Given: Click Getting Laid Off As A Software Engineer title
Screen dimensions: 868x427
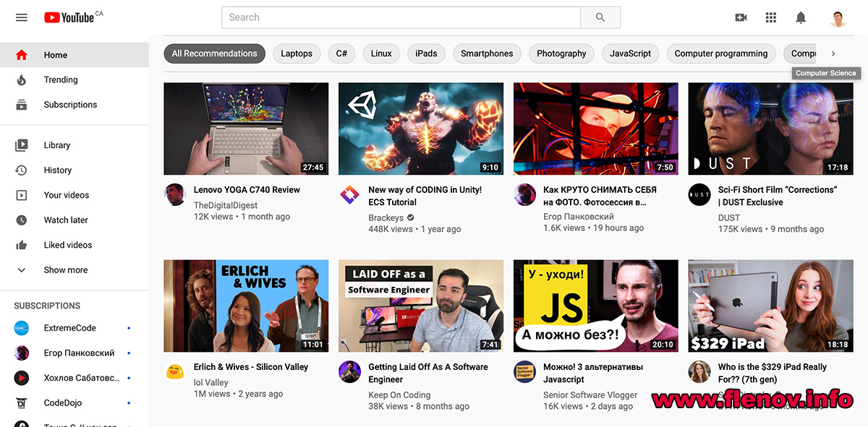Looking at the screenshot, I should click(428, 373).
